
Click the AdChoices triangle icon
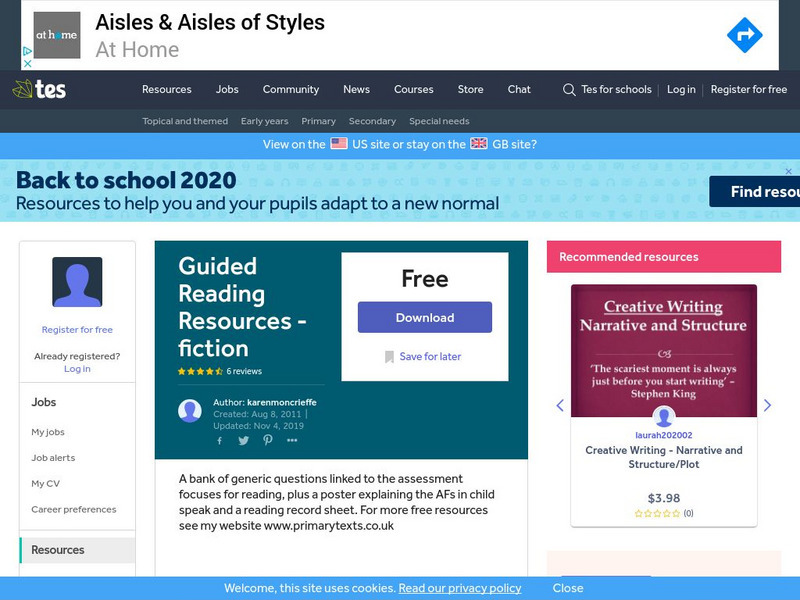(x=28, y=51)
